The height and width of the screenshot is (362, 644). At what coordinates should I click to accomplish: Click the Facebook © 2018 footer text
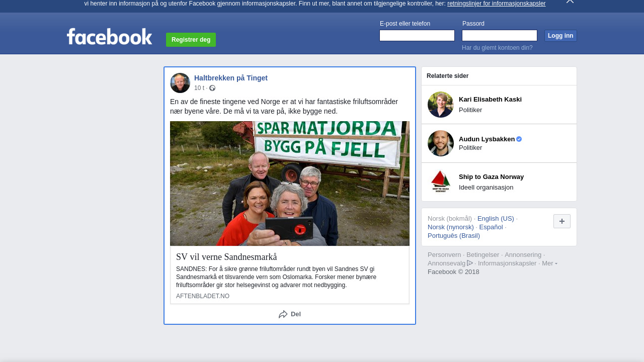pos(453,272)
